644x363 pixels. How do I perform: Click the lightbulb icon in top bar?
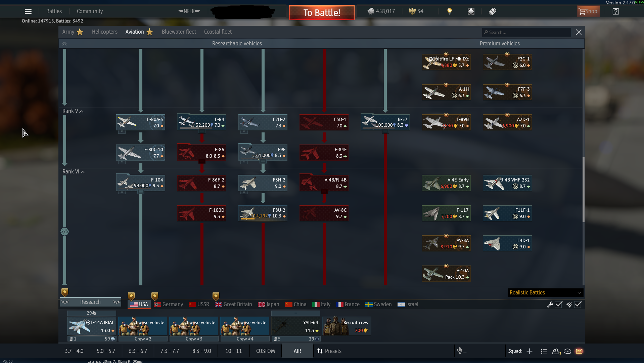450,11
